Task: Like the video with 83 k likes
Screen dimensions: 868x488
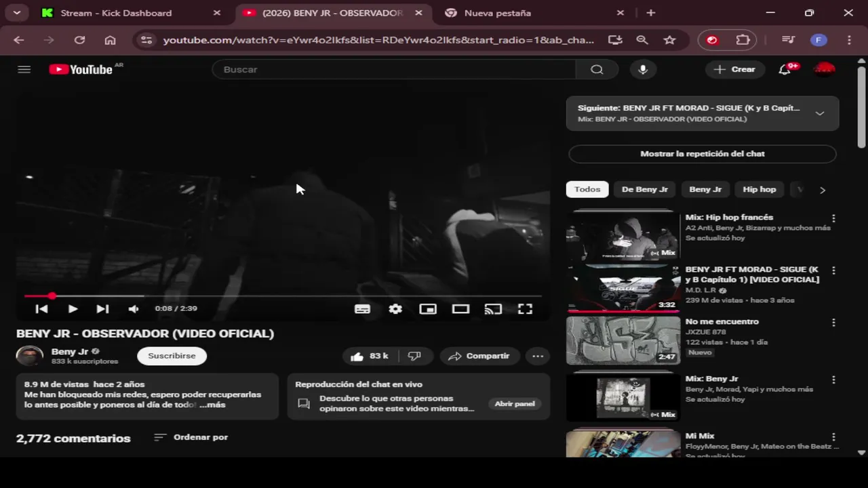Action: (370, 356)
